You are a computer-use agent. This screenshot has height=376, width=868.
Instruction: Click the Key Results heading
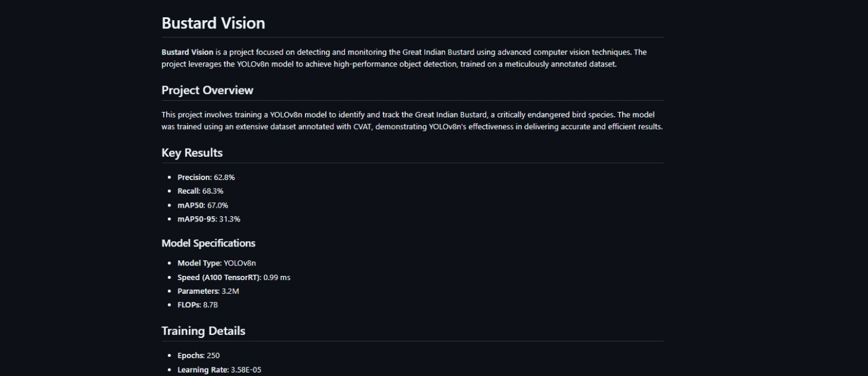tap(192, 153)
